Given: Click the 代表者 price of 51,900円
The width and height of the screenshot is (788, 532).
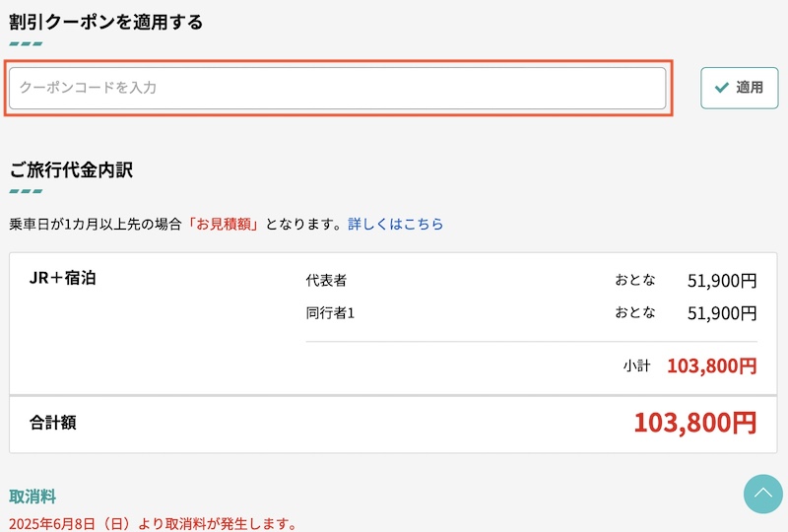Looking at the screenshot, I should click(x=722, y=281).
